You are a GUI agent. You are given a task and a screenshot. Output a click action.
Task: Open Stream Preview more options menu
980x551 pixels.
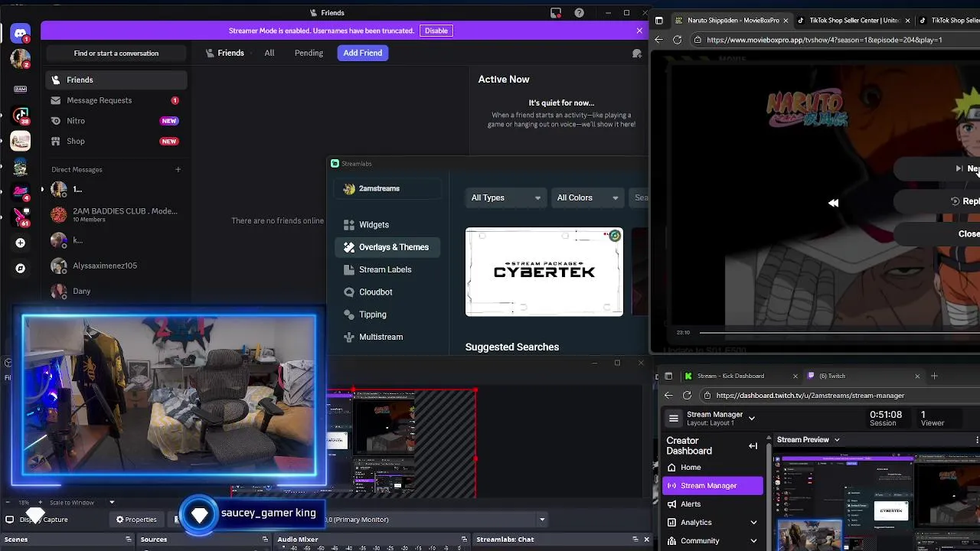[x=977, y=440]
